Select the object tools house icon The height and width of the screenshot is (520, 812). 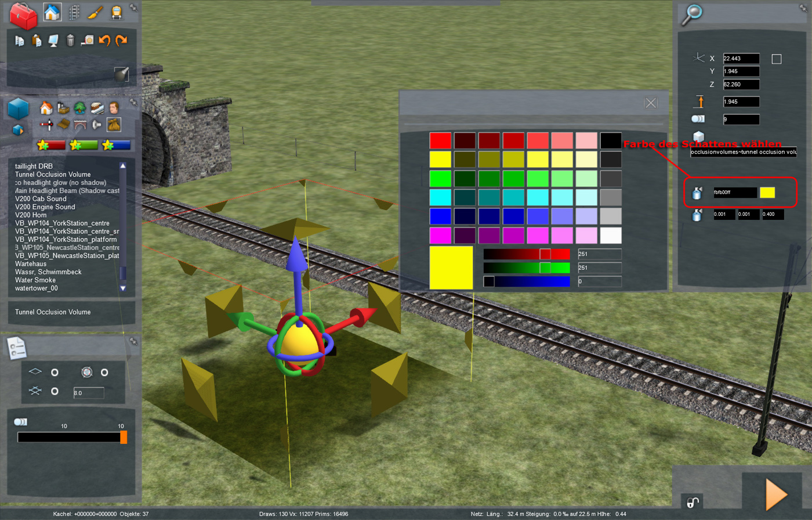53,12
